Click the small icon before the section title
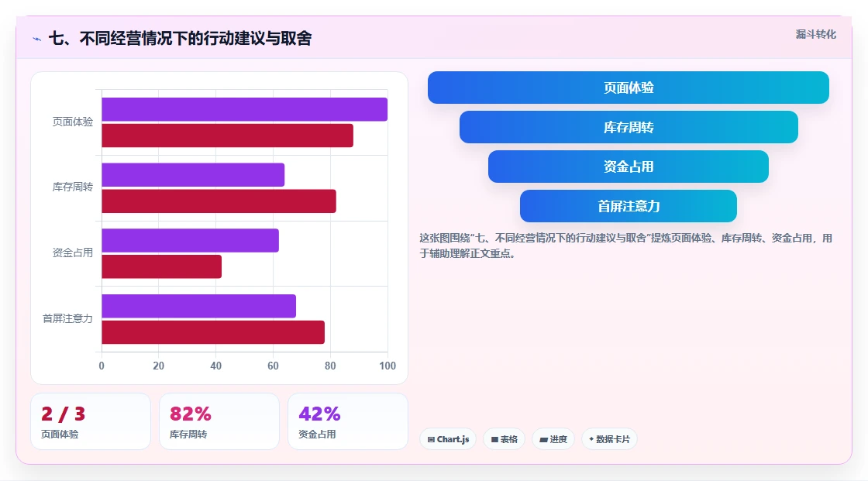The width and height of the screenshot is (868, 481). pyautogui.click(x=37, y=39)
